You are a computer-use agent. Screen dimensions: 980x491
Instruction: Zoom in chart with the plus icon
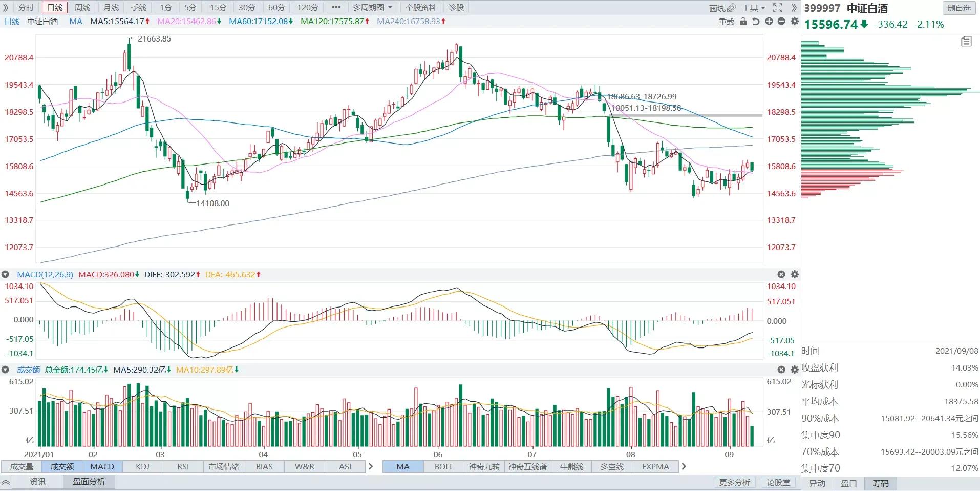click(769, 21)
